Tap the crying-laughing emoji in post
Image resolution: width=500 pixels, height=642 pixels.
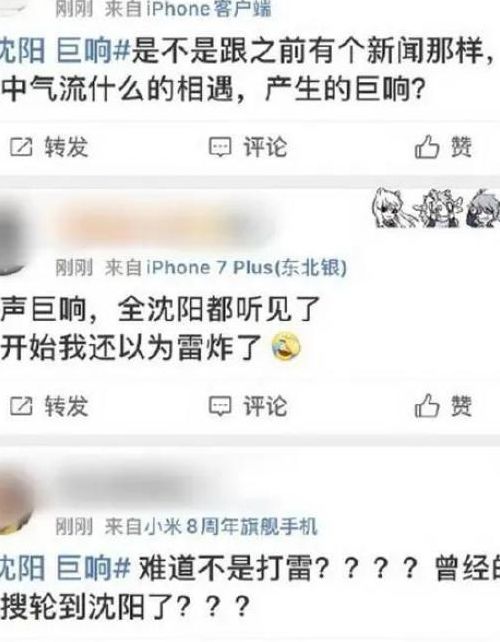286,346
